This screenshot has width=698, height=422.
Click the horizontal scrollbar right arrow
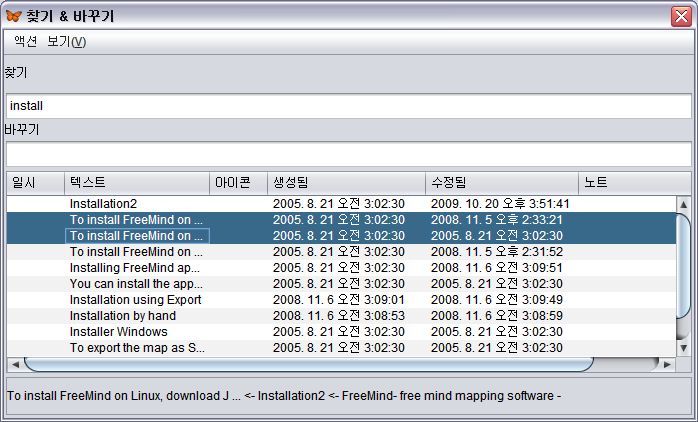(x=667, y=365)
